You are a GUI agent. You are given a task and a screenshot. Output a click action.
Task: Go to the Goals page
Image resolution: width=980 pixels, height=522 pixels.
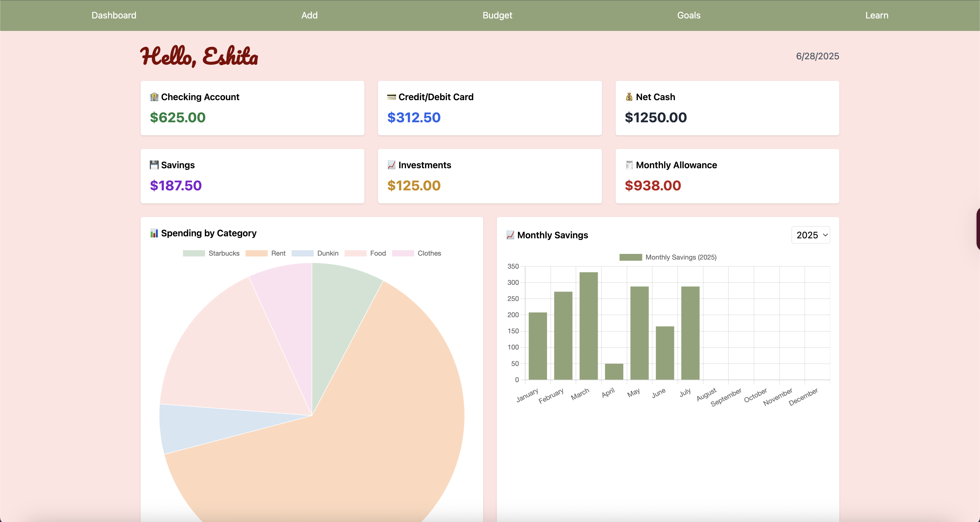(688, 15)
